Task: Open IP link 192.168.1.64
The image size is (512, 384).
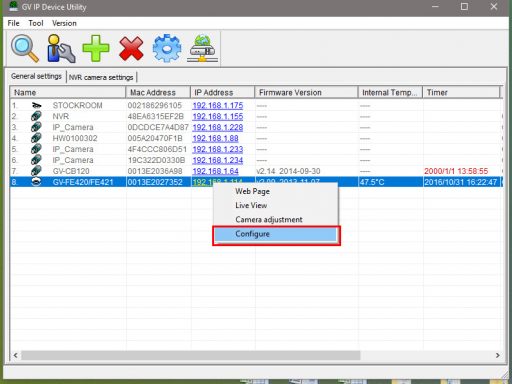Action: coord(215,171)
